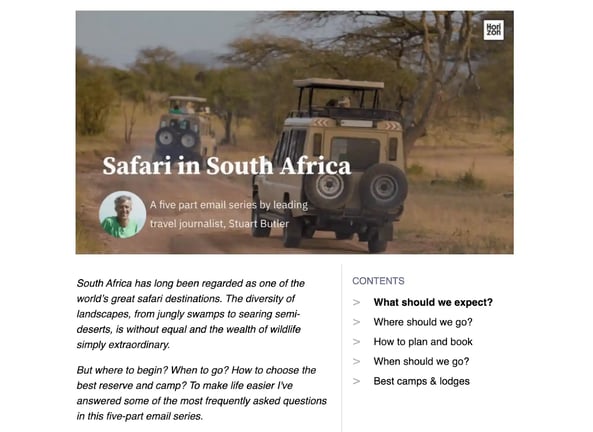Select When should we go? link
Screen dimensions: 593x432
pos(421,361)
